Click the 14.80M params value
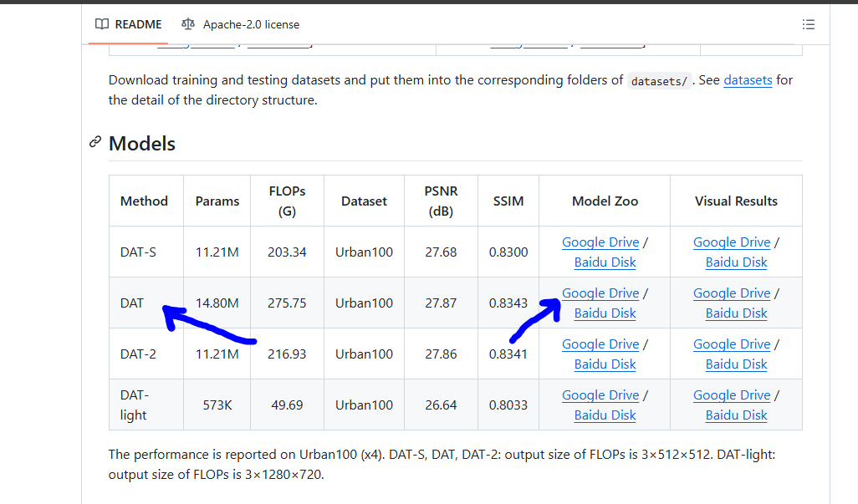 tap(217, 303)
